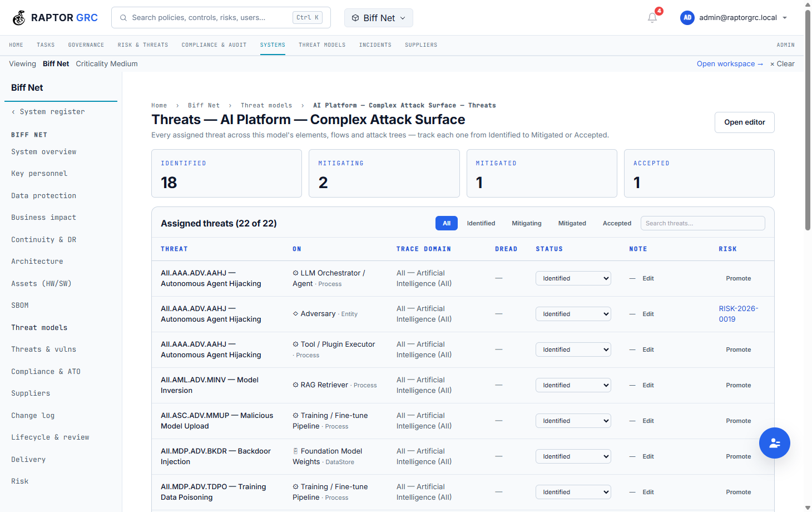Viewport: 812px width, 512px height.
Task: Open the notifications bell icon
Action: click(x=652, y=18)
